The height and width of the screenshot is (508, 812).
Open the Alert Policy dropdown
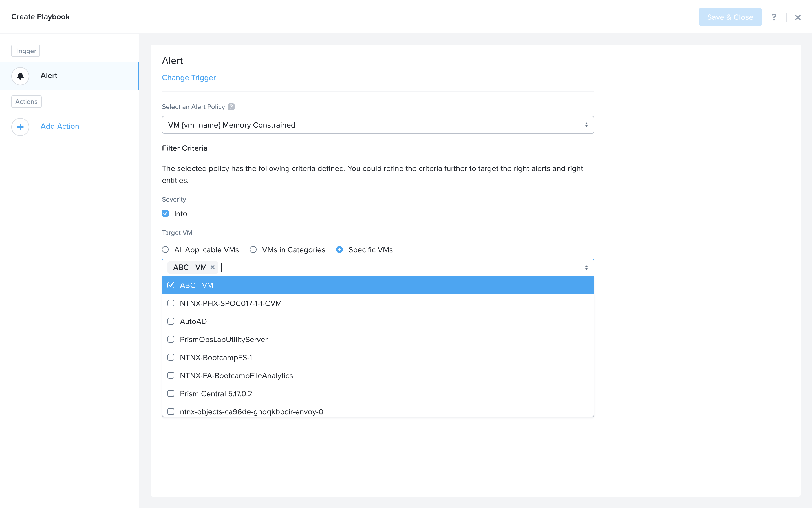pos(378,125)
